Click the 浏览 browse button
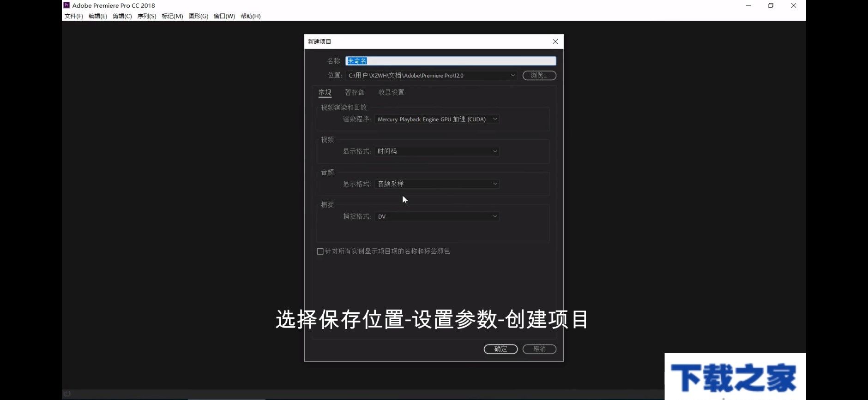Screen dimensions: 868x400 [x=539, y=75]
